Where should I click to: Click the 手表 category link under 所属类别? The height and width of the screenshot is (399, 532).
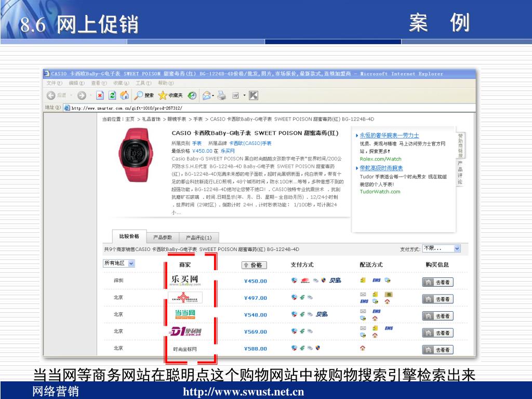click(197, 143)
